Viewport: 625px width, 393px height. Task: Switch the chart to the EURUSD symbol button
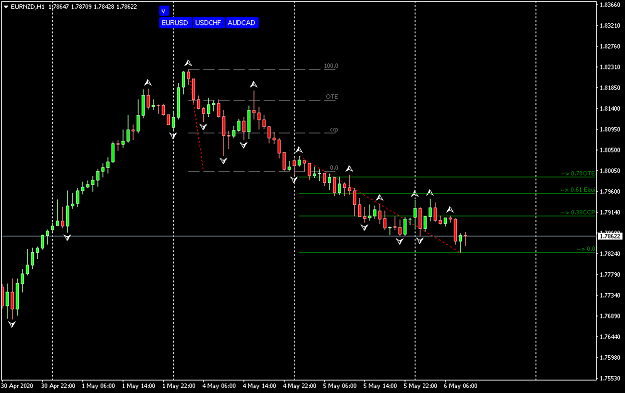175,23
